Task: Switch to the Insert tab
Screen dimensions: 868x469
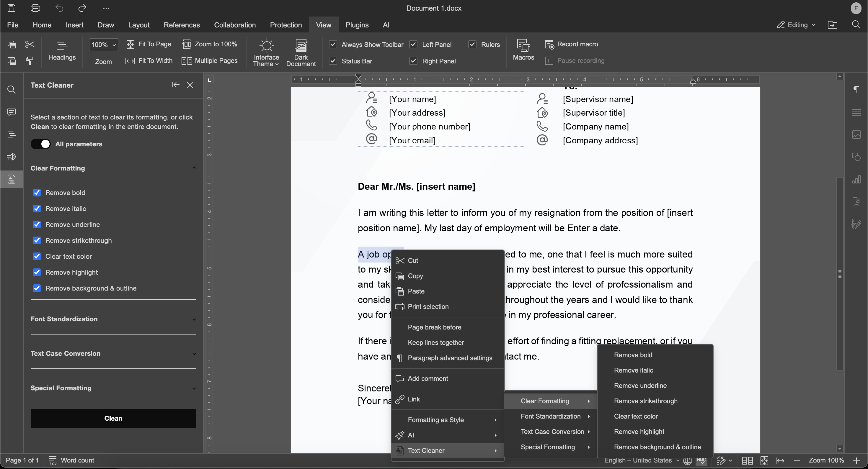Action: [74, 24]
